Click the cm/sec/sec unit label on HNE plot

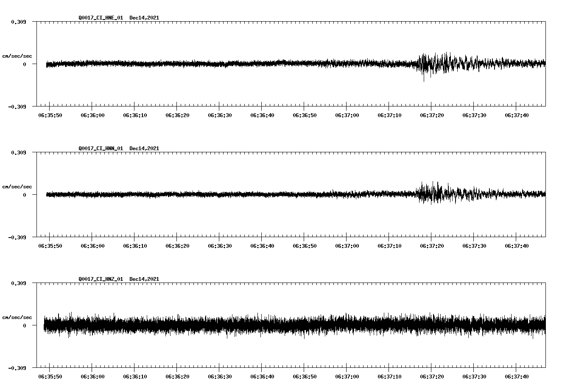coord(17,56)
